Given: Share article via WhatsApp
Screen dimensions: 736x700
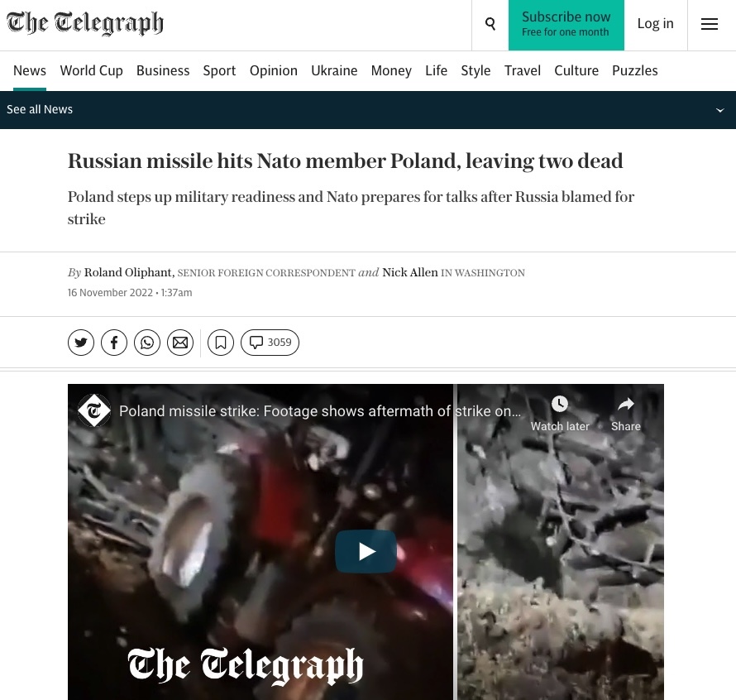Looking at the screenshot, I should coord(147,343).
